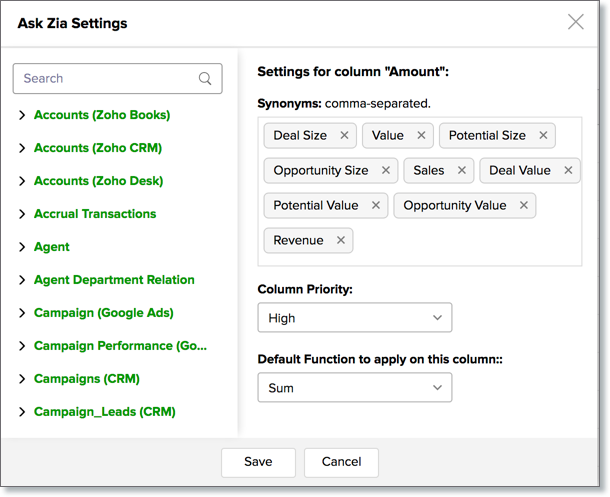
Task: Expand the Agent table node
Action: pos(22,247)
